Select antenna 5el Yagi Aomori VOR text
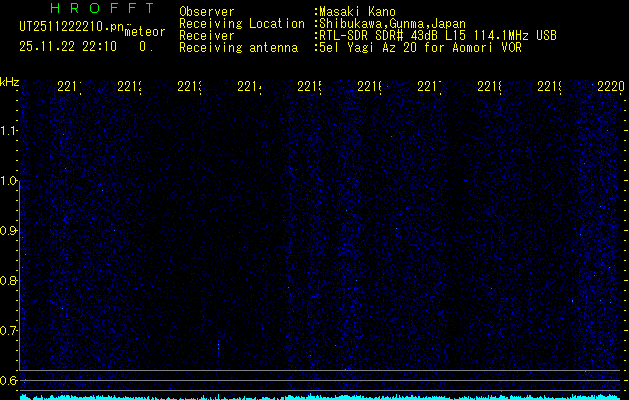 [420, 48]
